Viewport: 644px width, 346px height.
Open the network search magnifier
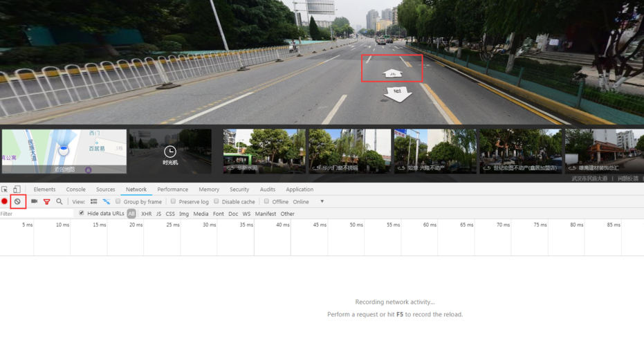(59, 201)
